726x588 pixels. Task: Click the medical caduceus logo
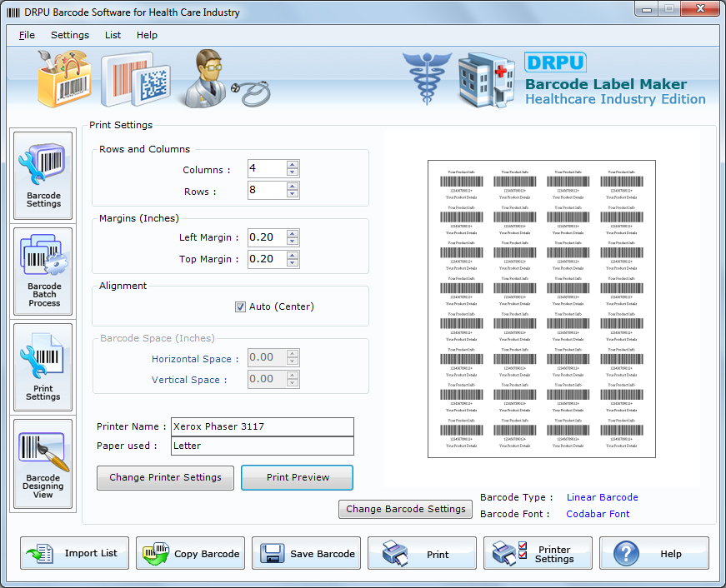(x=427, y=79)
